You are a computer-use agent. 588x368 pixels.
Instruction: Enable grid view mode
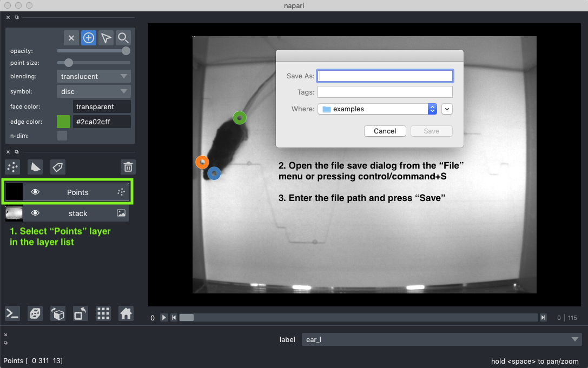pos(103,313)
